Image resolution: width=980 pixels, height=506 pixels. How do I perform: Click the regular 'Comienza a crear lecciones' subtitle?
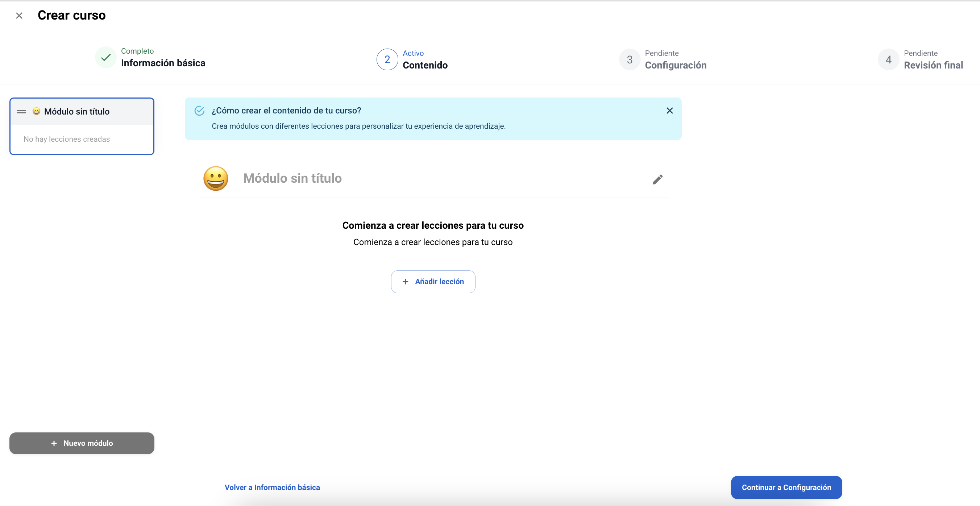tap(432, 242)
